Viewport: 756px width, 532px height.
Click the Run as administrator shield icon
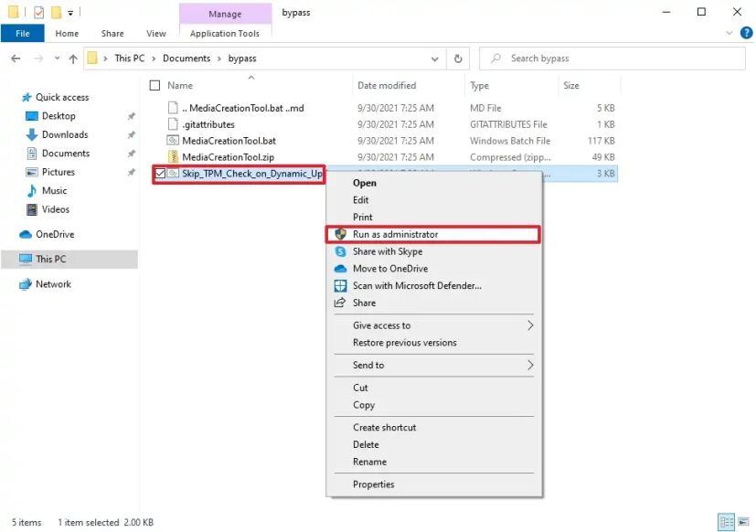click(340, 234)
